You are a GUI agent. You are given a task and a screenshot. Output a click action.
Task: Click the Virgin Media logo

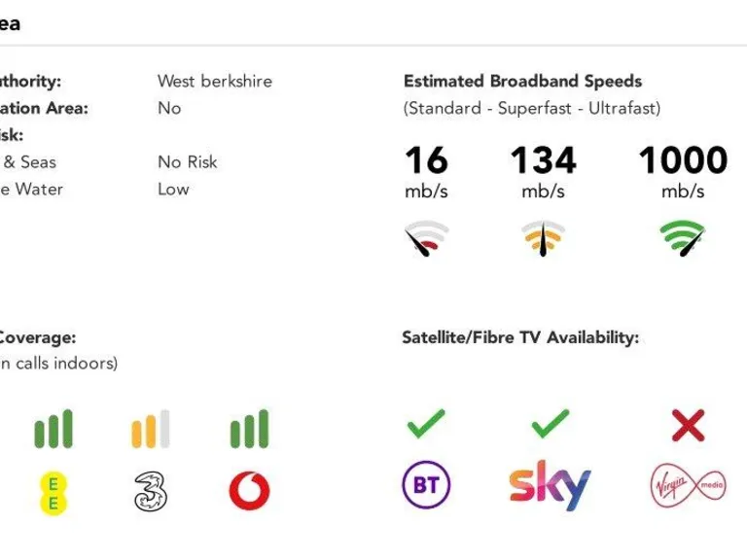(688, 485)
